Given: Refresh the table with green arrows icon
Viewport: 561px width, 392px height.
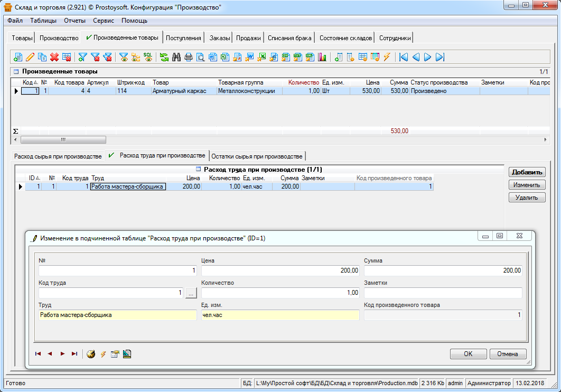Looking at the screenshot, I should (164, 57).
